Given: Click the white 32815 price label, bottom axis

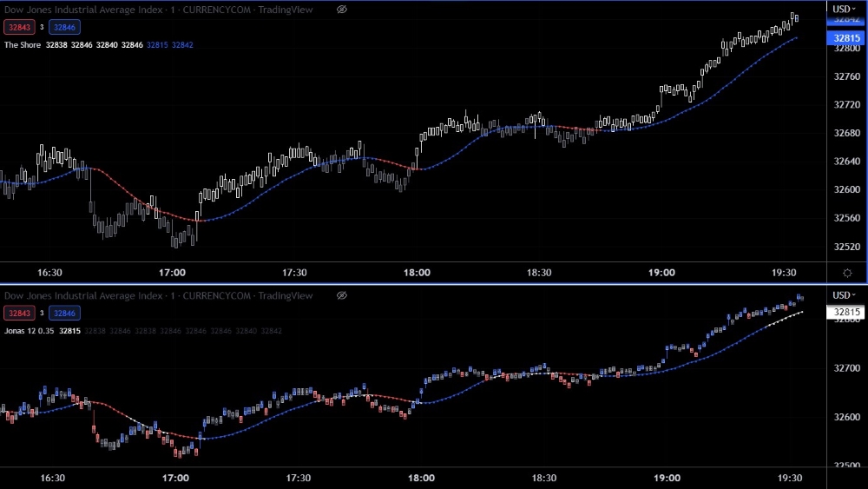Looking at the screenshot, I should click(x=846, y=312).
